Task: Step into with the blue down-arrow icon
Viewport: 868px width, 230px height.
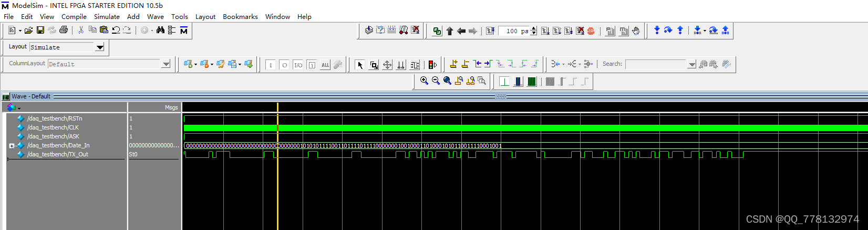Action: tap(657, 31)
